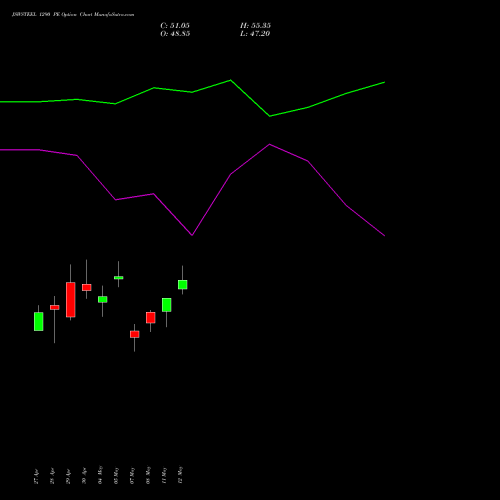Select the close value C: 51.05
The image size is (500, 500).
pos(175,26)
